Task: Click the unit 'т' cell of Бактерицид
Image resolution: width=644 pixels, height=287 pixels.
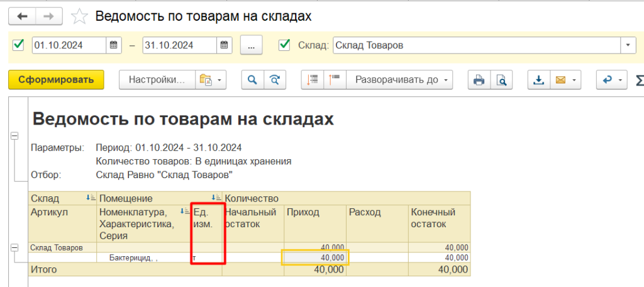Action: click(208, 258)
